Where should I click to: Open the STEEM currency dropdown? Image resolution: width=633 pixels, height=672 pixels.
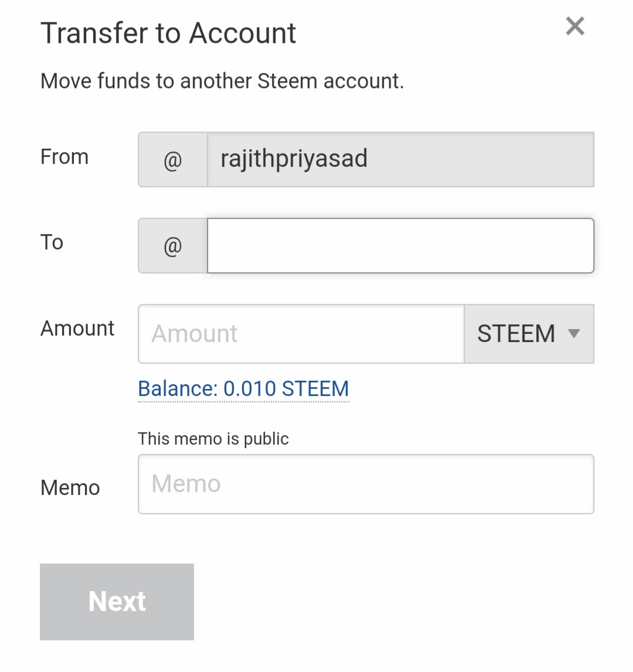[529, 334]
